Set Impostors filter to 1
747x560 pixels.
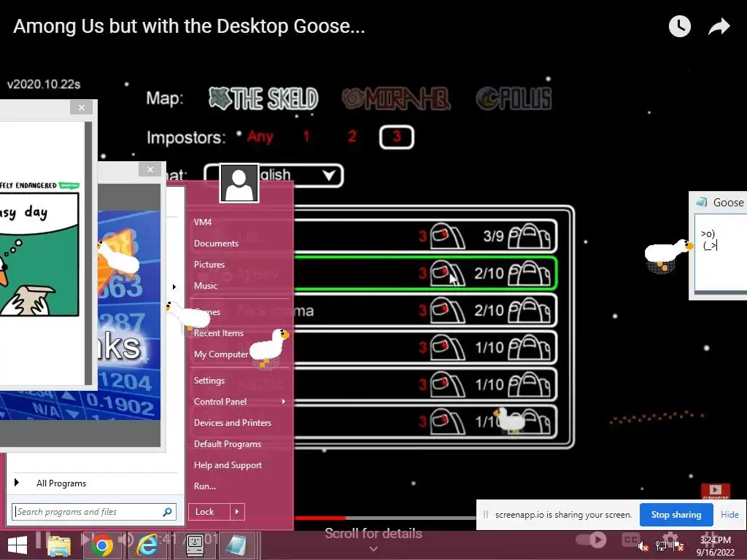306,136
